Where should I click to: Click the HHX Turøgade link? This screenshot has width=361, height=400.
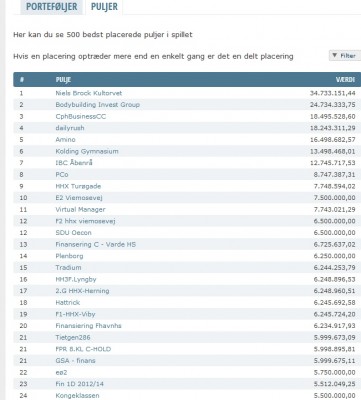[78, 186]
